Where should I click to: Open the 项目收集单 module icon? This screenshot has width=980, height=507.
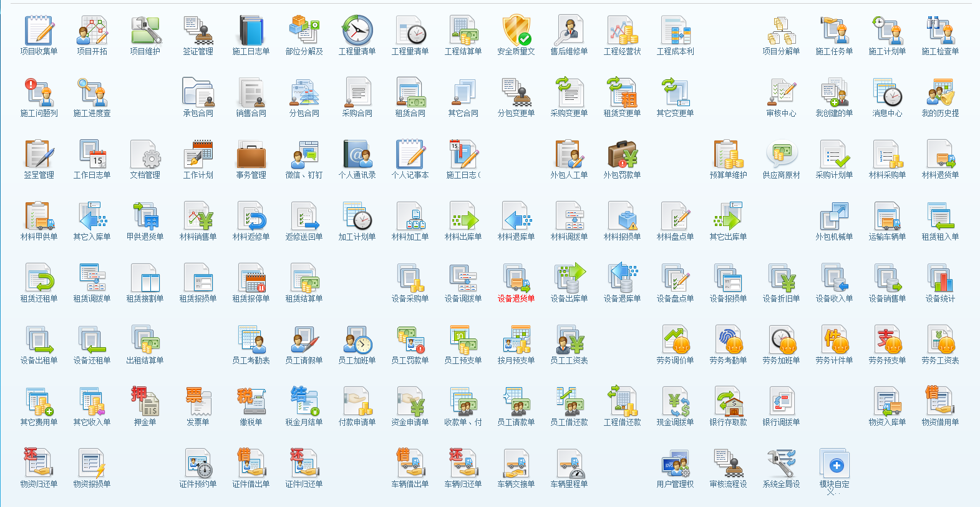click(x=39, y=31)
